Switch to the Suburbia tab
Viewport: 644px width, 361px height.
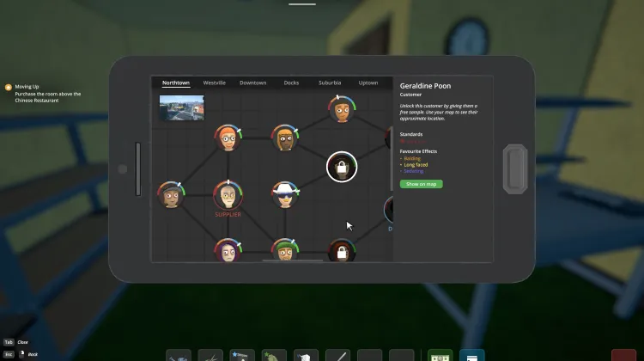click(x=330, y=83)
